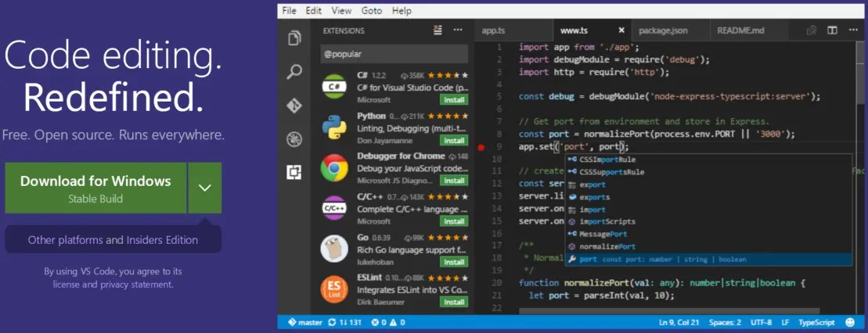868x333 pixels.
Task: Click the clear extensions list icon
Action: coord(438,30)
